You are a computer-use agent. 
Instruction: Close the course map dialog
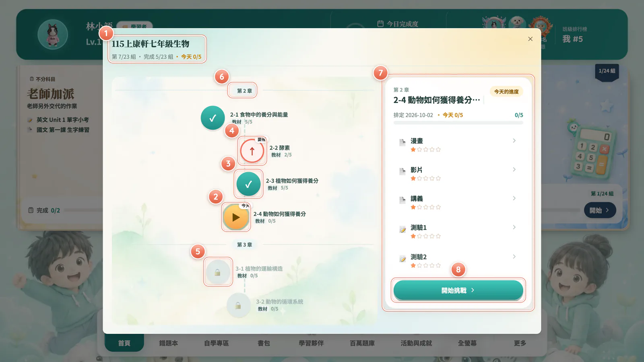(x=530, y=39)
